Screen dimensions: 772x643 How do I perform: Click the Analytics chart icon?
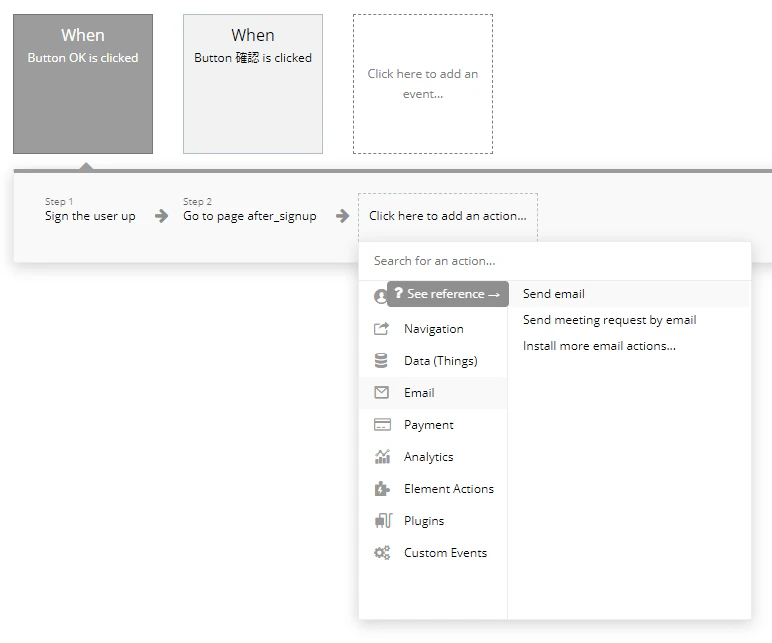click(x=382, y=456)
